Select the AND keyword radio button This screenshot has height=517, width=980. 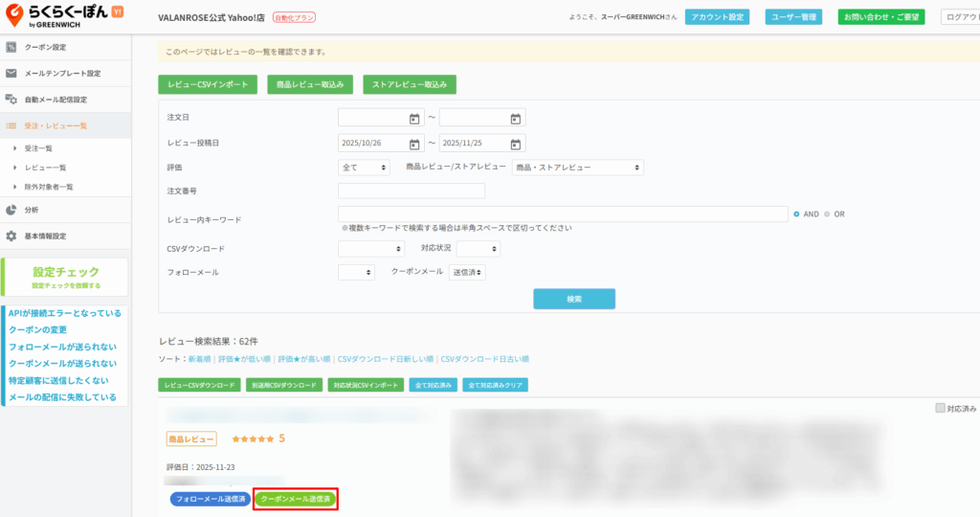click(x=796, y=214)
